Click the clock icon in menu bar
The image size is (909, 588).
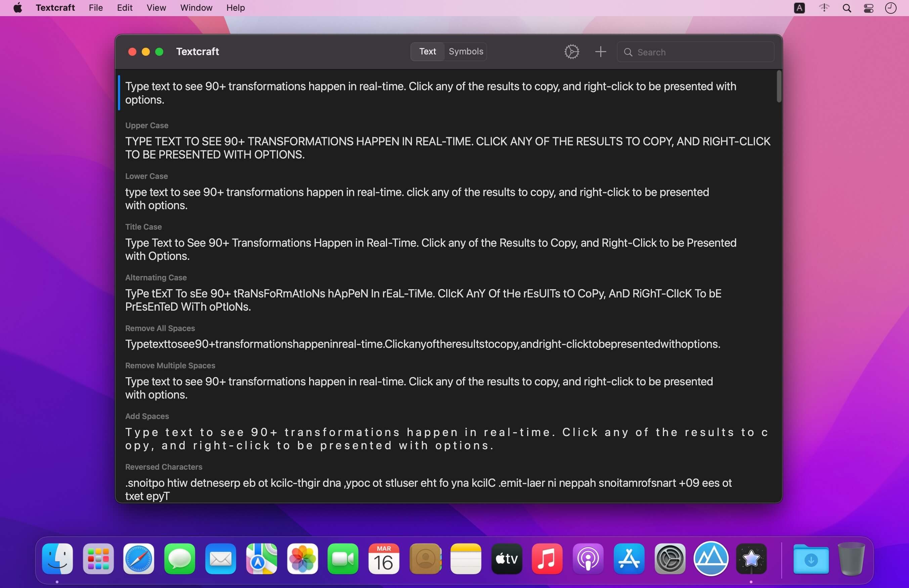[x=890, y=8]
